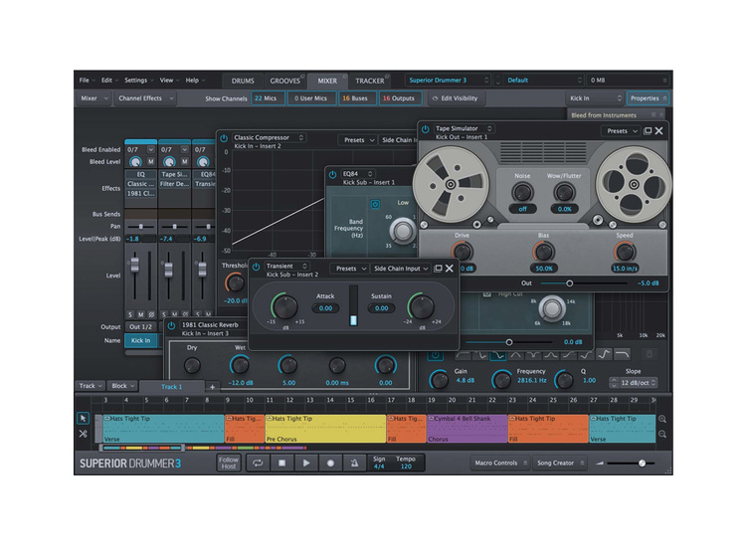Image resolution: width=746 pixels, height=560 pixels.
Task: Toggle the 16 Buses channels button
Action: (357, 98)
